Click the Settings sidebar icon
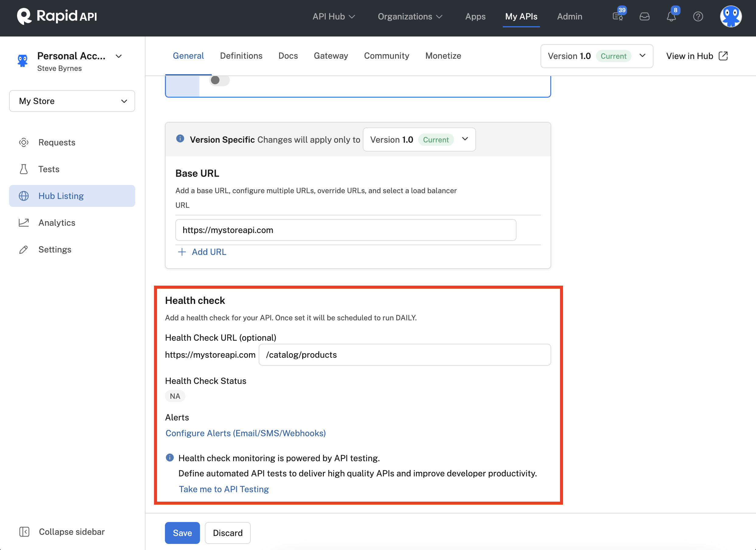The width and height of the screenshot is (756, 550). (23, 249)
